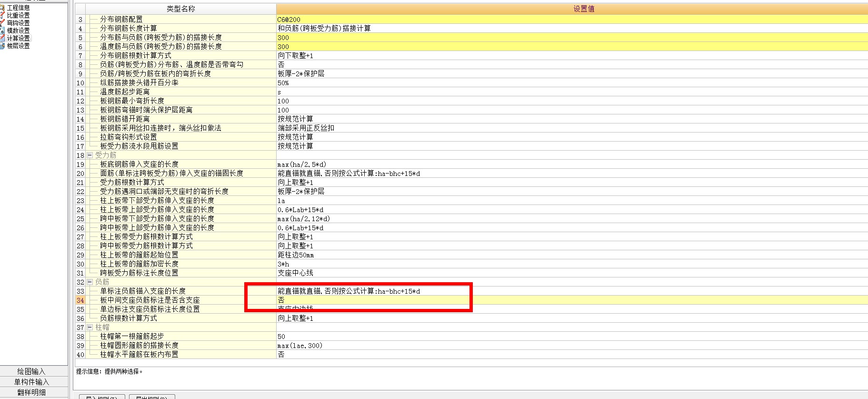
Task: Edit the 100 value for 板钢筋弯锚时端头保护层距离
Action: click(x=572, y=110)
